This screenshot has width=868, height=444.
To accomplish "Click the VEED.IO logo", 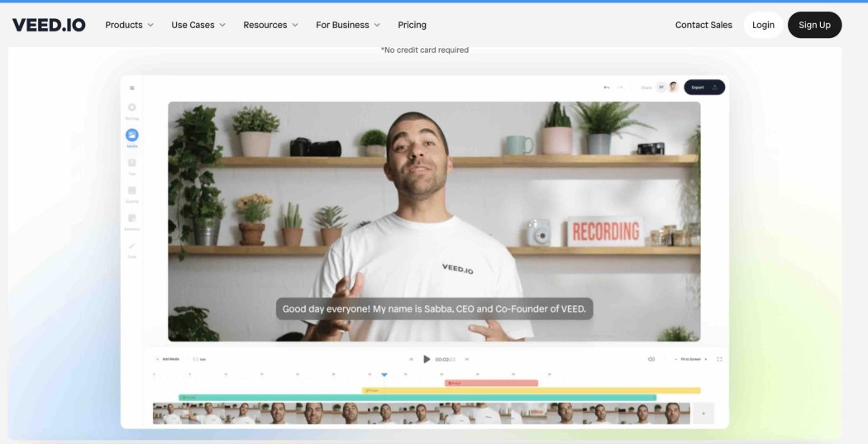I will pyautogui.click(x=49, y=25).
